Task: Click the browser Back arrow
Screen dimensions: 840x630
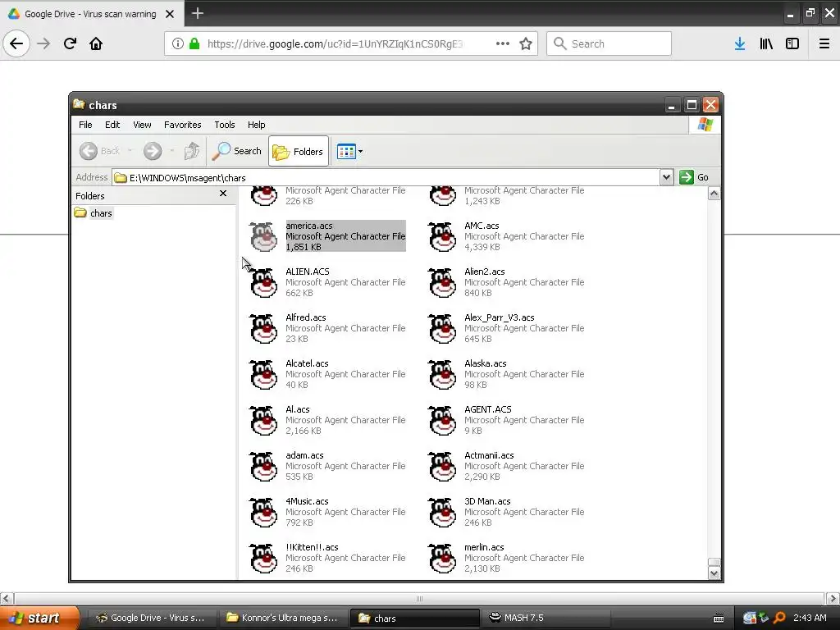Action: 16,43
